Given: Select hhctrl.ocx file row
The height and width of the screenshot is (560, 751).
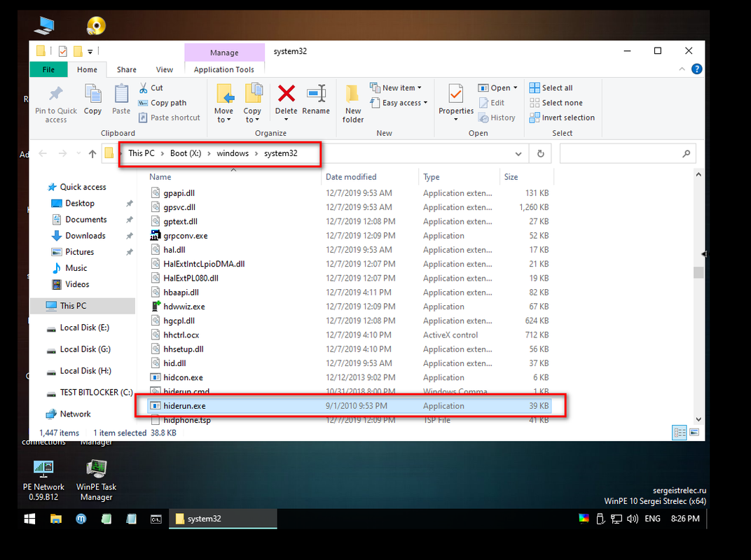Looking at the screenshot, I should 350,335.
